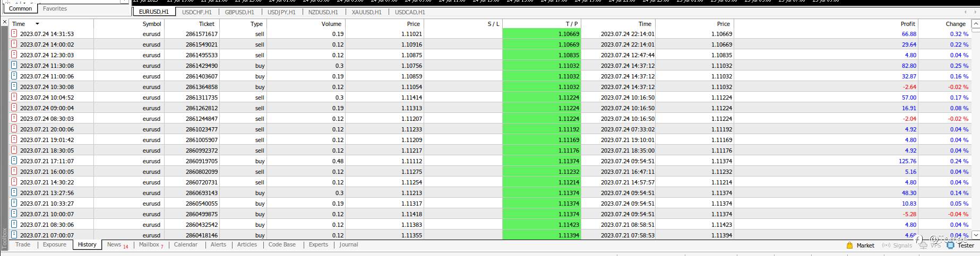
Task: Open the Articles tab
Action: point(247,245)
